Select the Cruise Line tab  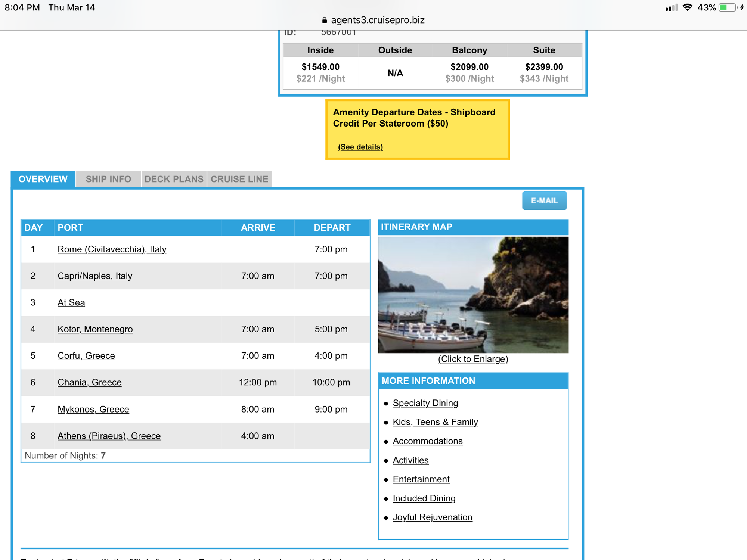(239, 179)
